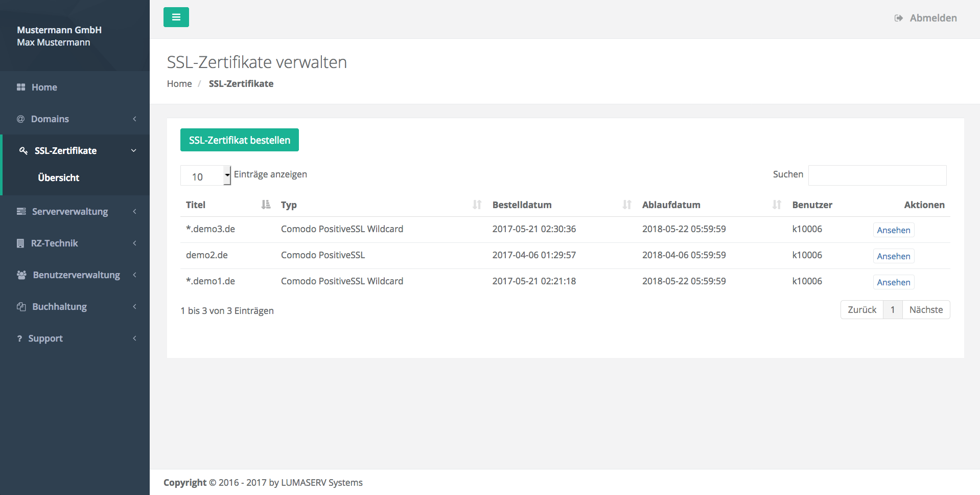The image size is (980, 495).
Task: Open the Serververwaltung menu label
Action: point(70,212)
